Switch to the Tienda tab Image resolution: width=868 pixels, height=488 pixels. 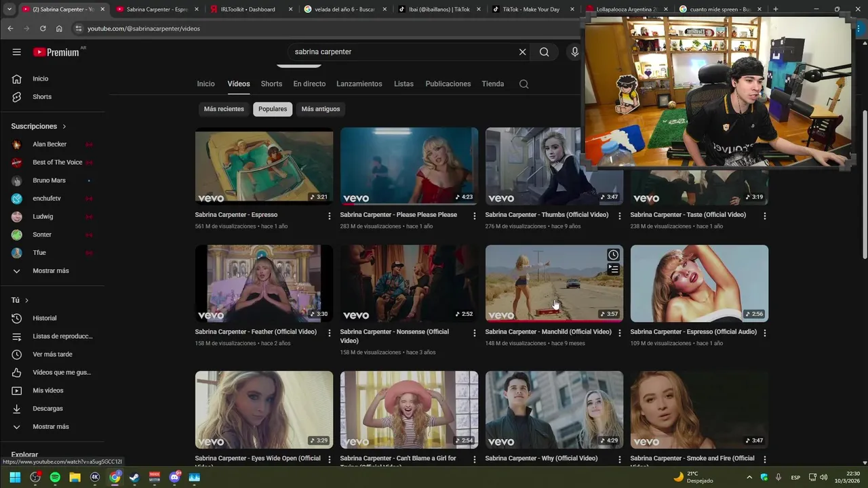tap(493, 84)
